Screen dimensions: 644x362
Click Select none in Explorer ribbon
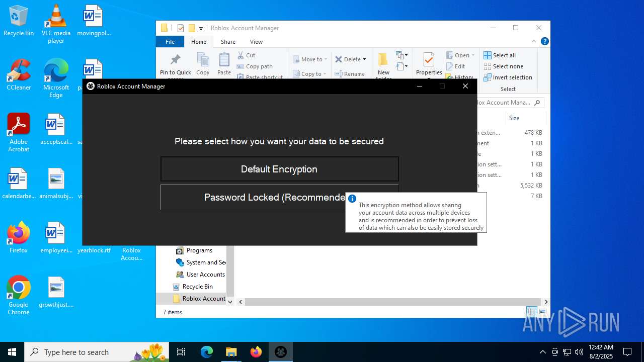coord(503,66)
